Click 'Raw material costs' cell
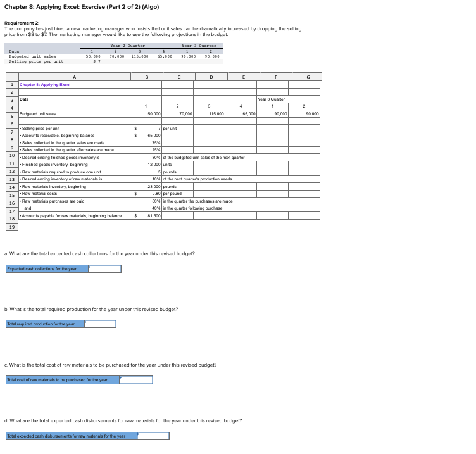 [x=75, y=194]
